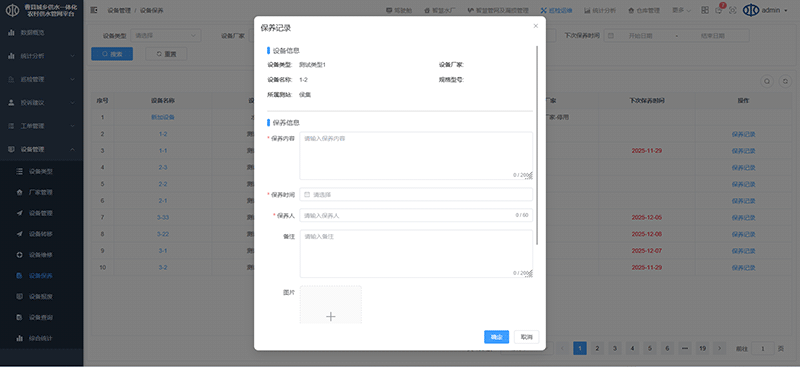The image size is (800, 367).
Task: Click the grid apps icon in header
Action: tap(705, 10)
